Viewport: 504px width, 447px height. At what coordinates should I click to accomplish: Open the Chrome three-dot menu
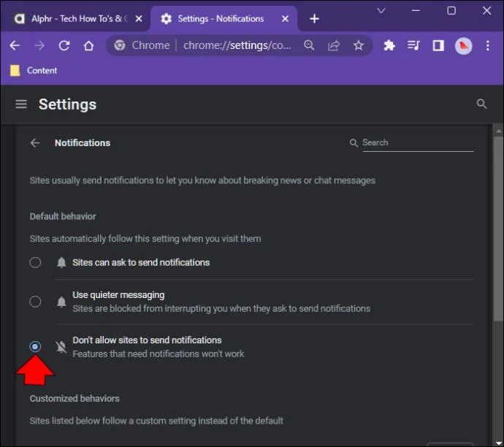pyautogui.click(x=488, y=45)
